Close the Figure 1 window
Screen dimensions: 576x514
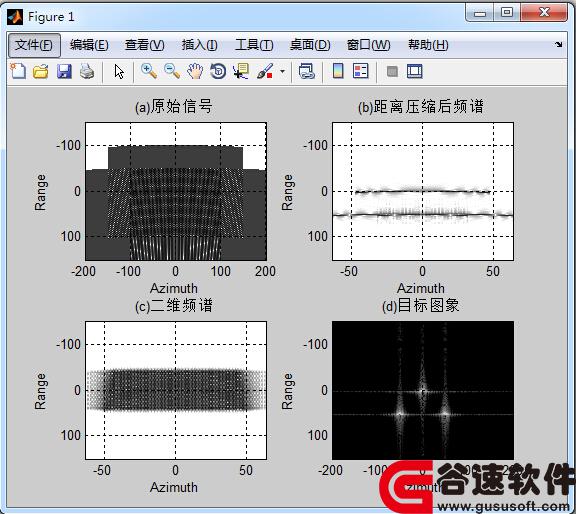(544, 13)
